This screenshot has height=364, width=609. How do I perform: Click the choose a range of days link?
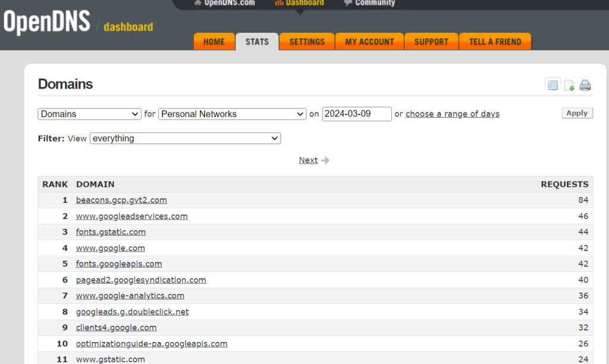452,114
